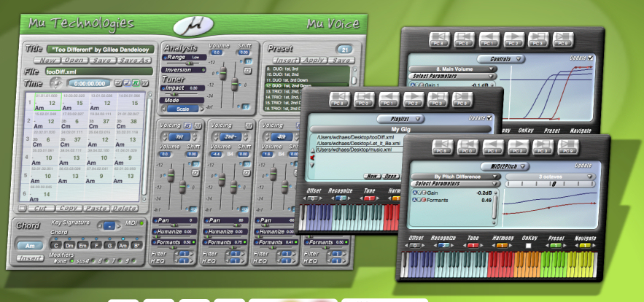The image size is (644, 302).
Task: Click the small square icon left of Cut
Action: coord(23,209)
